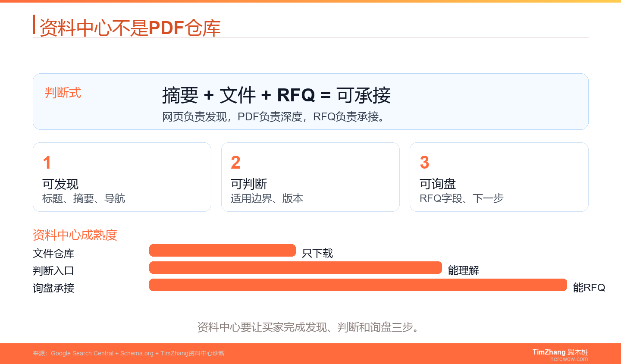
Task: Click the orange bar for 判断入口
Action: coord(295,268)
